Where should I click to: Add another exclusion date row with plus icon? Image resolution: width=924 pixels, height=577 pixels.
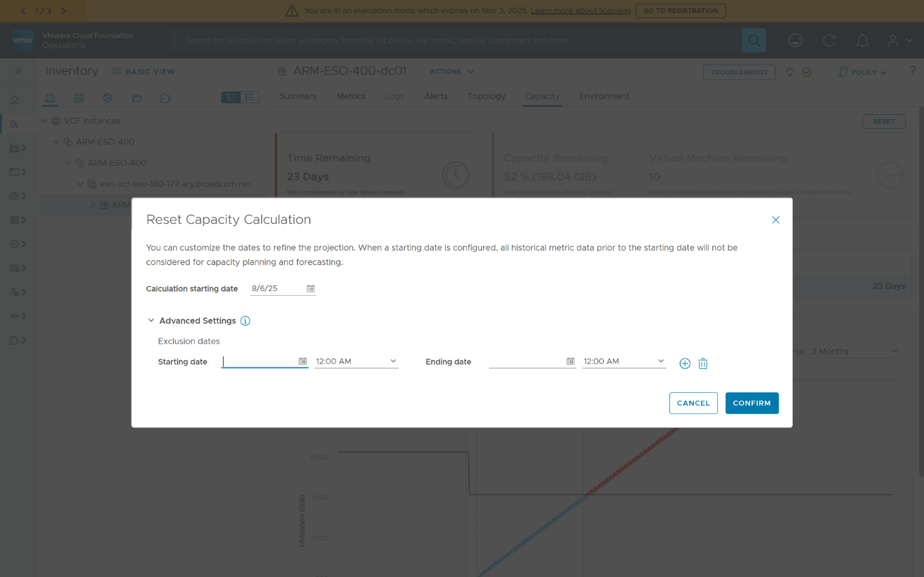pyautogui.click(x=684, y=363)
